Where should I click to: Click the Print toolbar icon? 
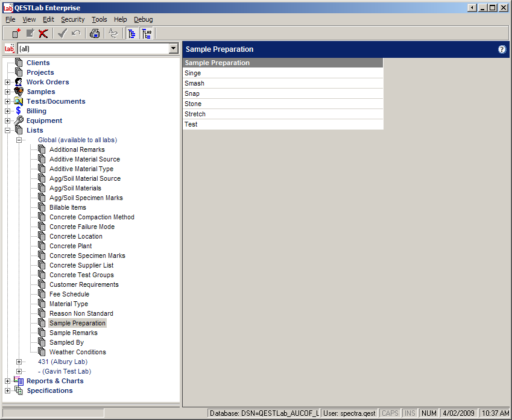click(95, 33)
